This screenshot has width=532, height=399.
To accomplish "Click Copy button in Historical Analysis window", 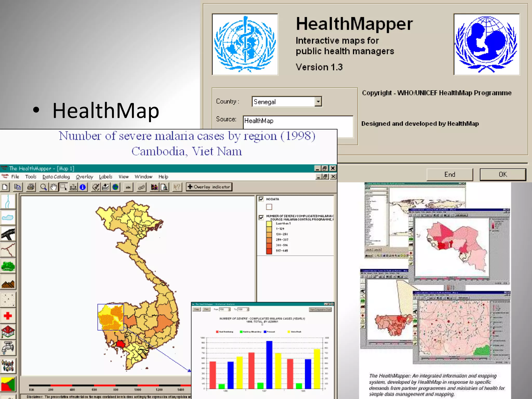I will [x=197, y=309].
